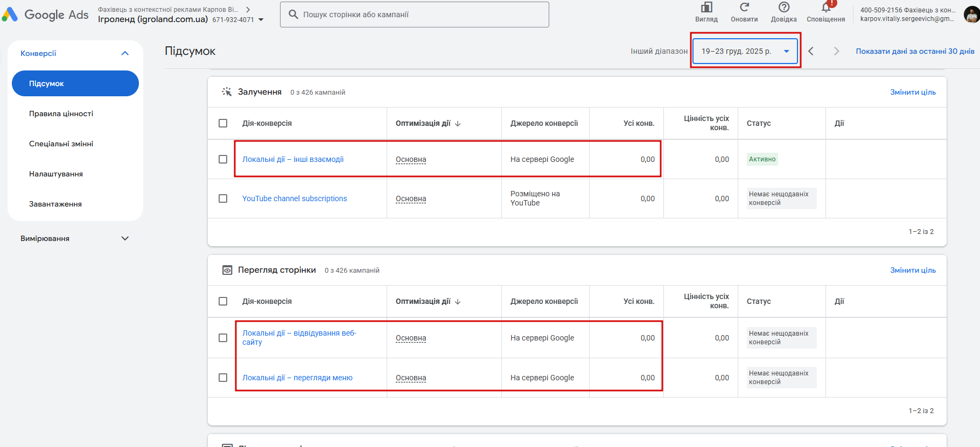Select the Локальні дії – перегляди меню checkbox
Image resolution: width=980 pixels, height=447 pixels.
click(x=223, y=378)
